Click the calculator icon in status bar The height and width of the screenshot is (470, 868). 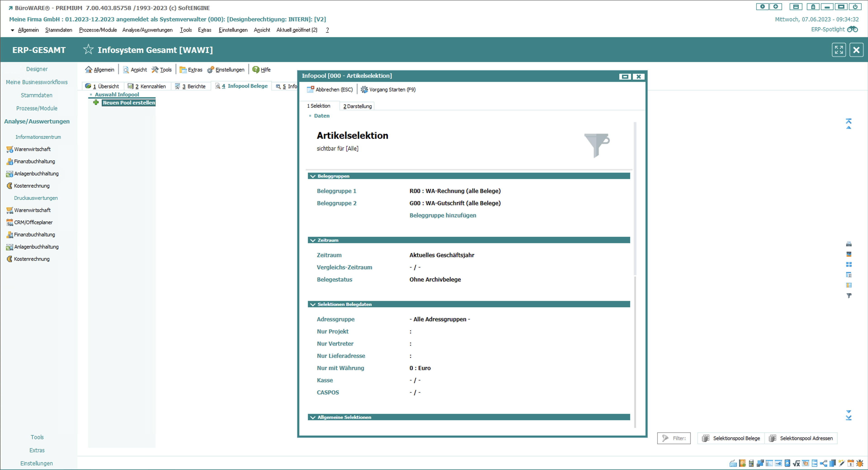(x=751, y=463)
